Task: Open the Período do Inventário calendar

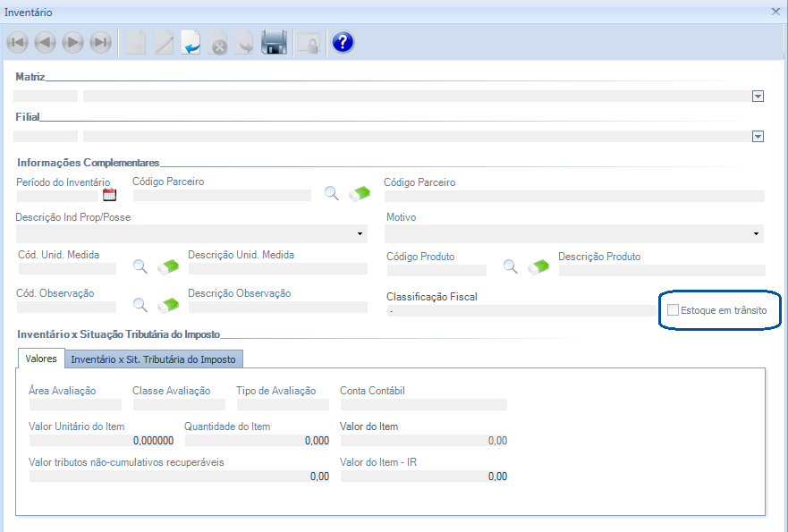Action: tap(110, 195)
